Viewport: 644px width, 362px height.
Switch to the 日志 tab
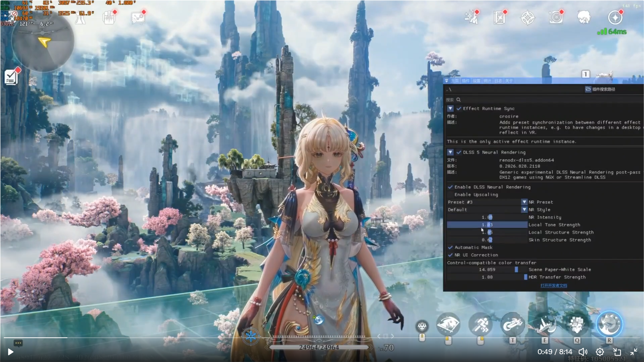coord(498,81)
